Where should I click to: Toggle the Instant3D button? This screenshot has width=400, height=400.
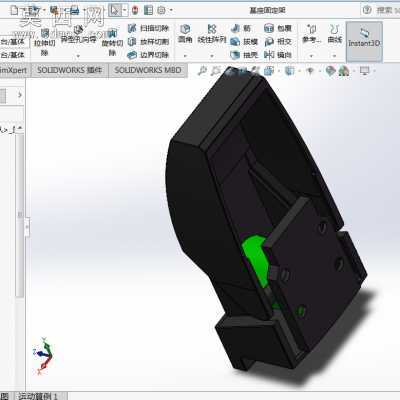pyautogui.click(x=364, y=42)
